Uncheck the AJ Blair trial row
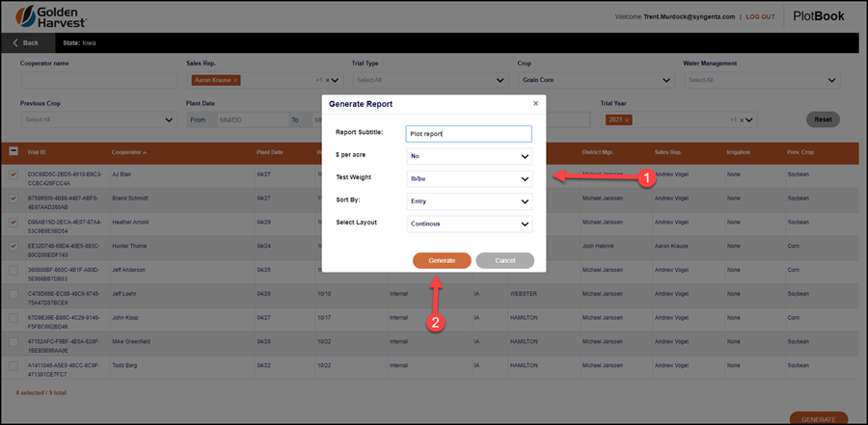Image resolution: width=868 pixels, height=425 pixels. [14, 174]
